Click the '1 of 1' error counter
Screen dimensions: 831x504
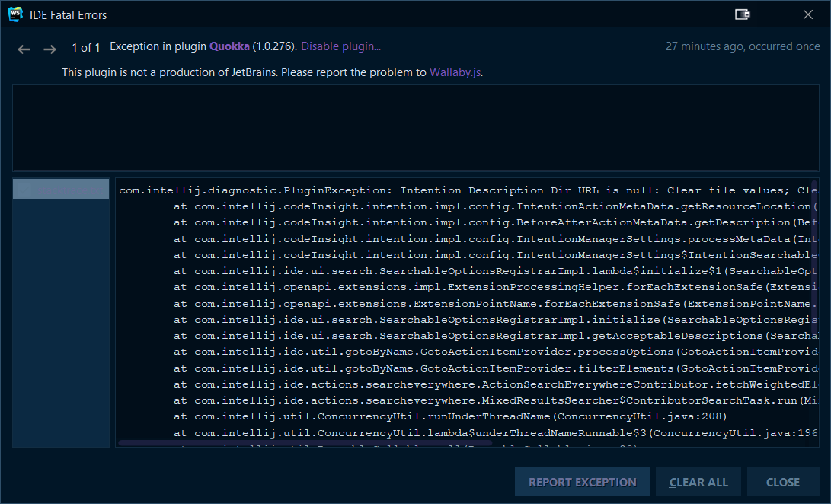[x=86, y=48]
